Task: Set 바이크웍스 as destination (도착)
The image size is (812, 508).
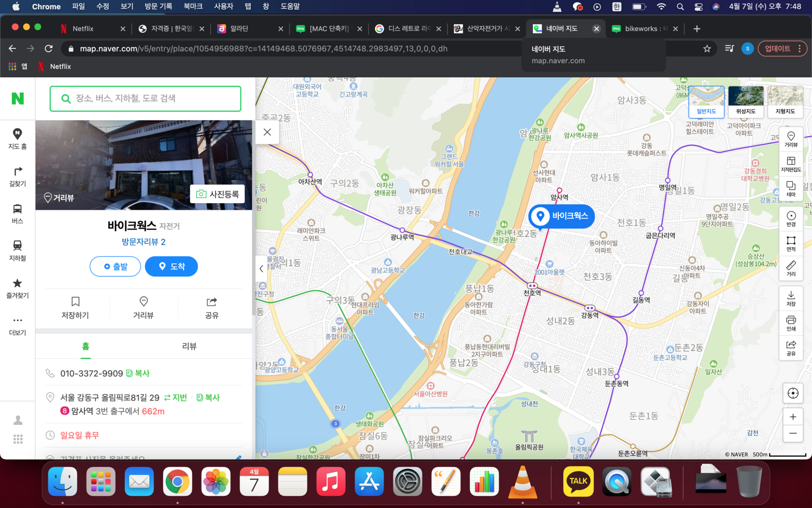Action: (172, 267)
